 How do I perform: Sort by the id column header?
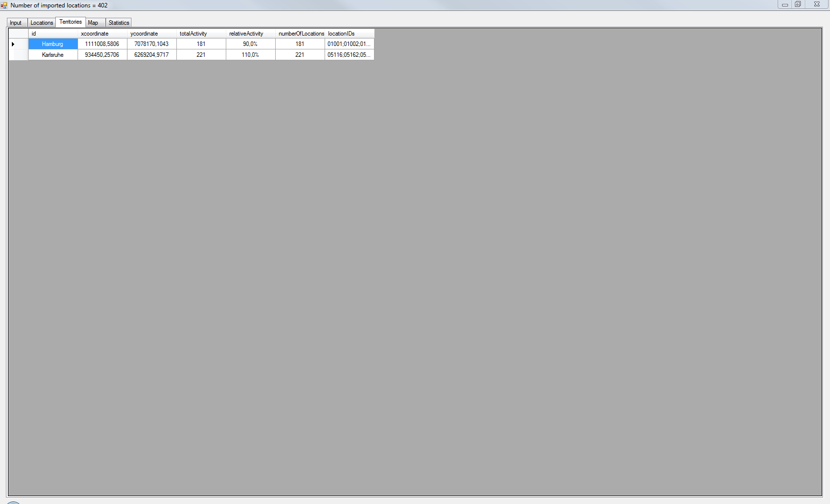click(53, 34)
